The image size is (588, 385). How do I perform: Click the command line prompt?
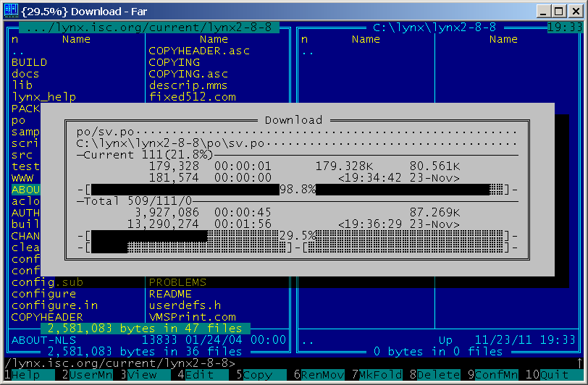[120, 363]
